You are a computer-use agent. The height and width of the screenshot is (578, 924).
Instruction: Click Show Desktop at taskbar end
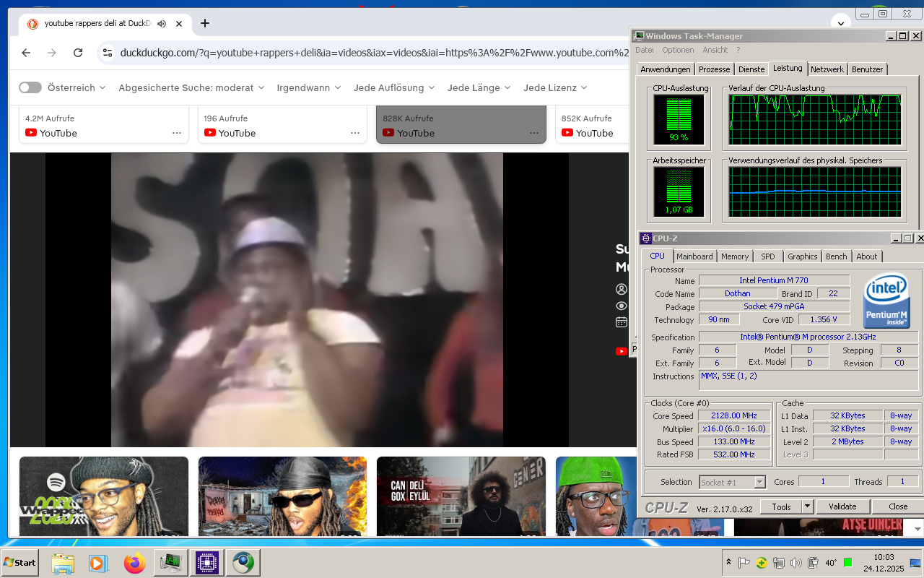tap(915, 564)
